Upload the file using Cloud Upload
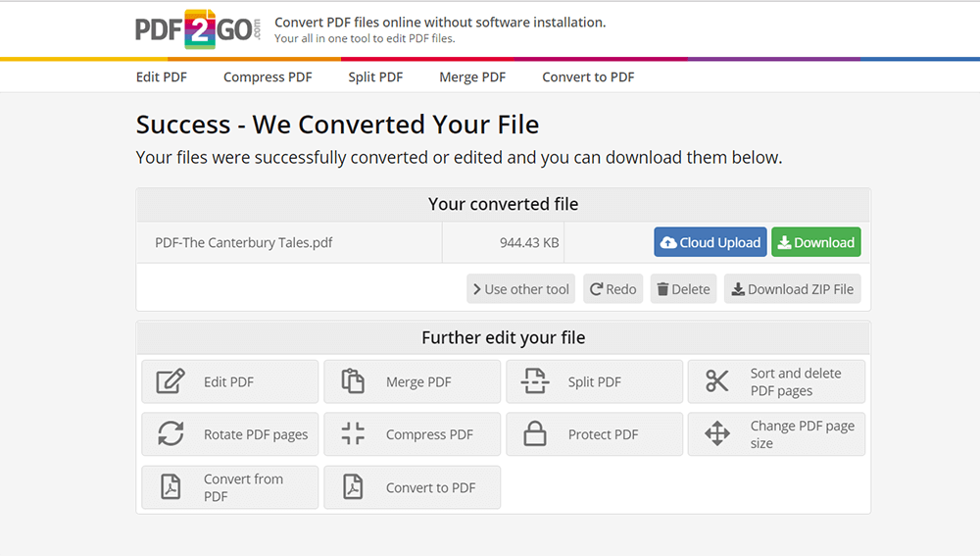The height and width of the screenshot is (556, 980). pos(710,242)
